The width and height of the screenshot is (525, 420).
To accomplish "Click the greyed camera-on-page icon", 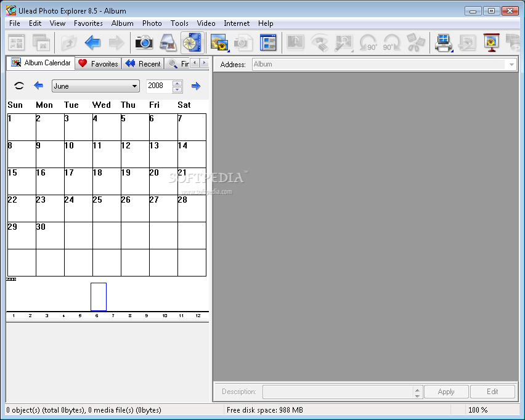I will (243, 43).
